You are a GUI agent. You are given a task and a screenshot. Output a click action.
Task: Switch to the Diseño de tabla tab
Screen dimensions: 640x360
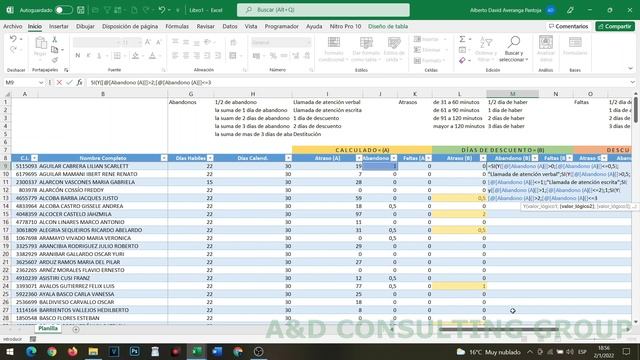coord(388,26)
